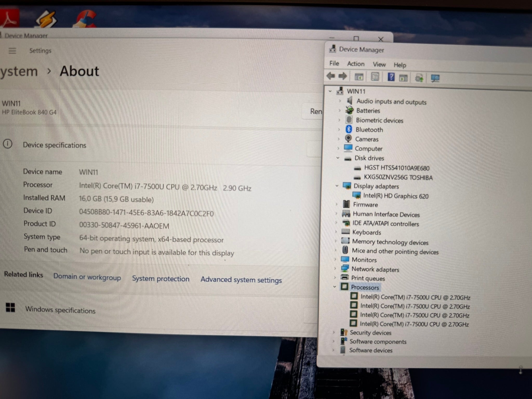The image size is (532, 399).
Task: Select KXG50ZNV256G TOSHIBA disk drive
Action: 398,177
